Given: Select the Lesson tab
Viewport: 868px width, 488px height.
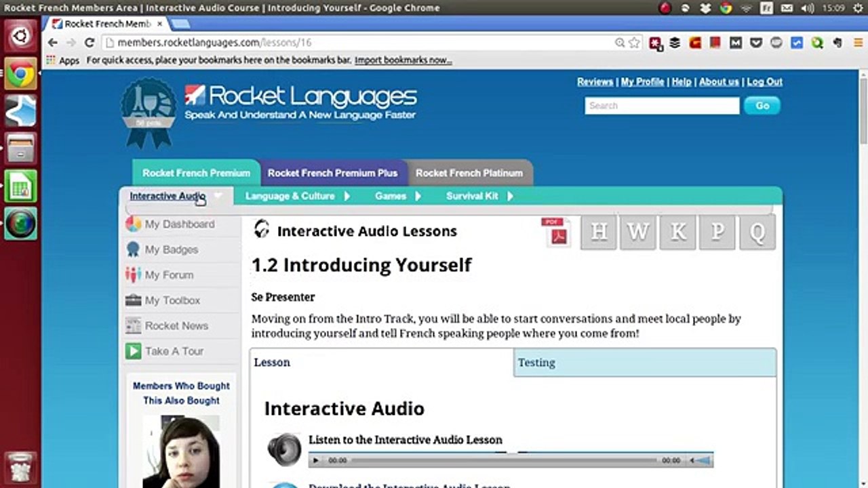Looking at the screenshot, I should point(382,363).
